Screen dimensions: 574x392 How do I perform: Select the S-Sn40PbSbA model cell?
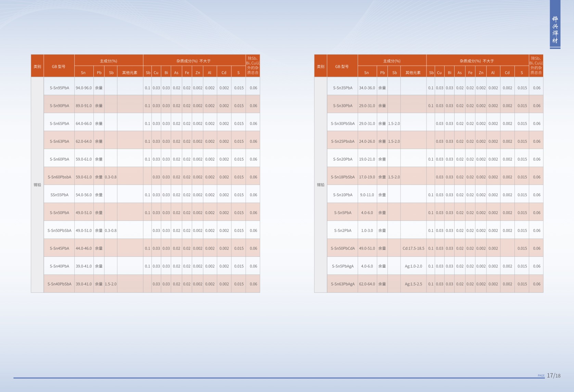[59, 284]
